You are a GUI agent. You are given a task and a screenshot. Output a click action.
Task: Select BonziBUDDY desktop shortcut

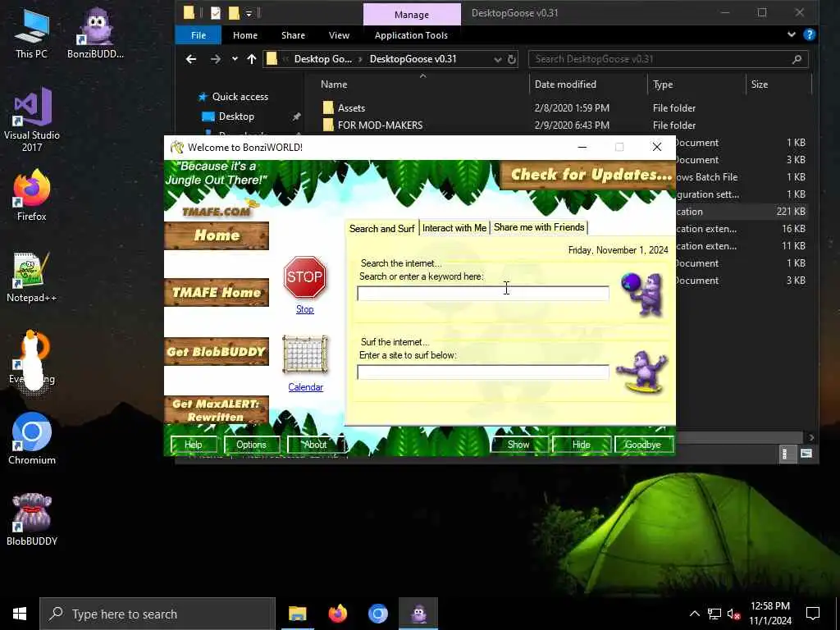click(95, 33)
